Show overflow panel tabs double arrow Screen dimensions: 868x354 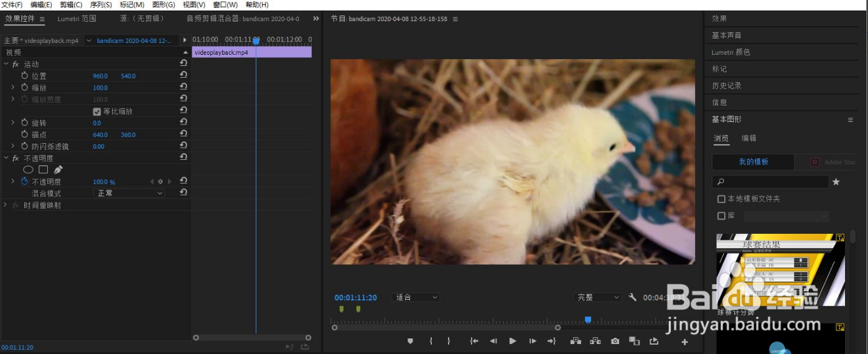[316, 19]
